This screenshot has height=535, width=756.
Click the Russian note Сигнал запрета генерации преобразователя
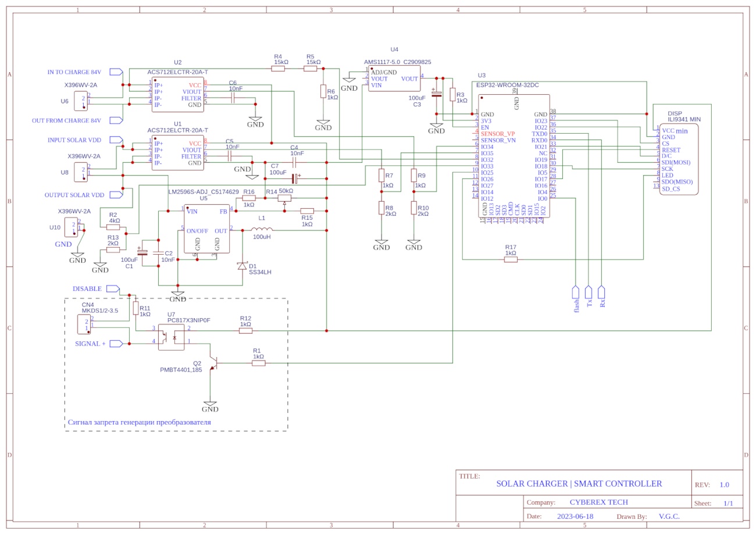pos(139,422)
